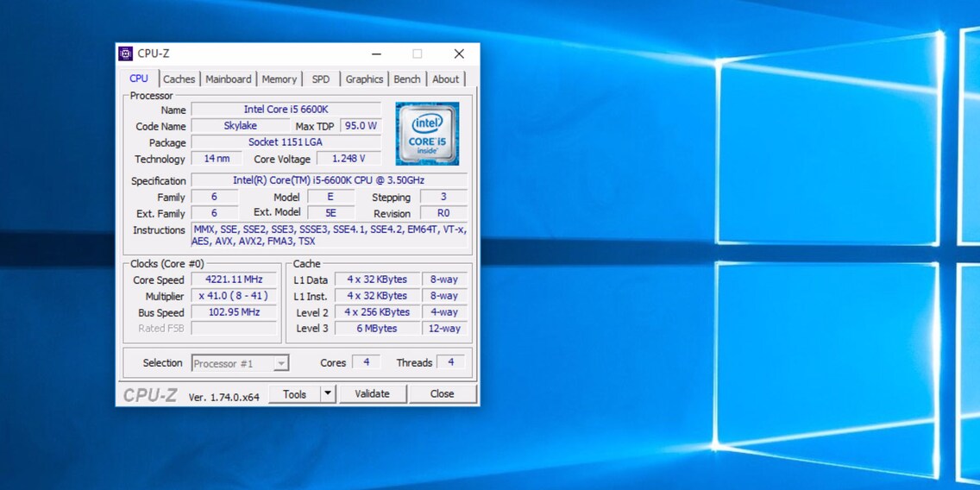Image resolution: width=980 pixels, height=490 pixels.
Task: Click the Model value 'E'
Action: 330,196
